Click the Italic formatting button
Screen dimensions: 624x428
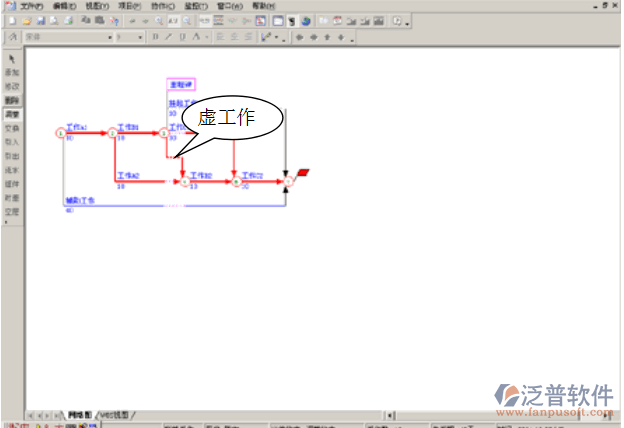[x=168, y=37]
